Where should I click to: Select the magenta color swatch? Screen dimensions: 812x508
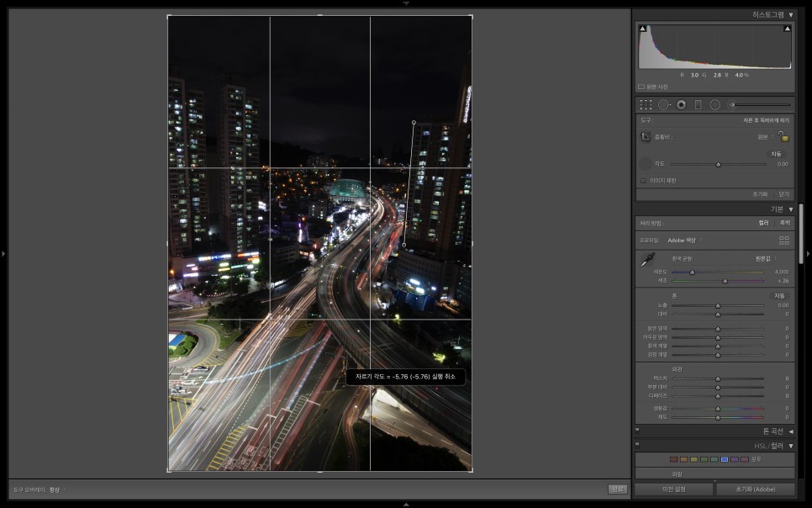tap(745, 459)
